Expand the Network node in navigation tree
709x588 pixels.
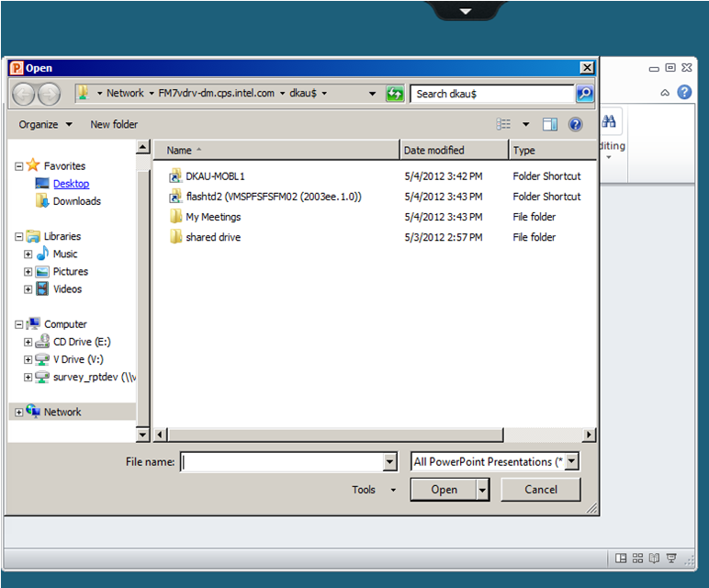tap(19, 413)
